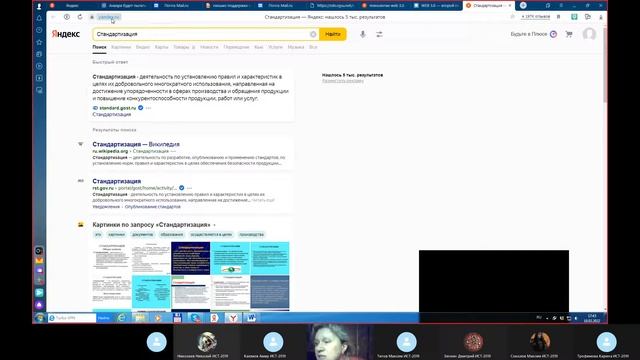
Task: Click the taskbar clock
Action: click(x=592, y=318)
